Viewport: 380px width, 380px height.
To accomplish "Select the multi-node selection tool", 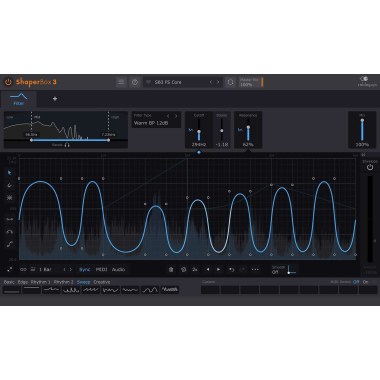I will 10,198.
